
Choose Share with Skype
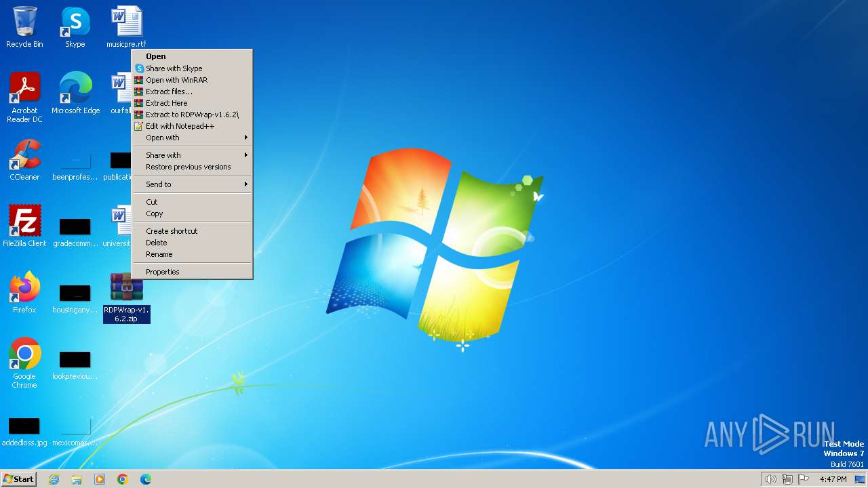[x=192, y=68]
